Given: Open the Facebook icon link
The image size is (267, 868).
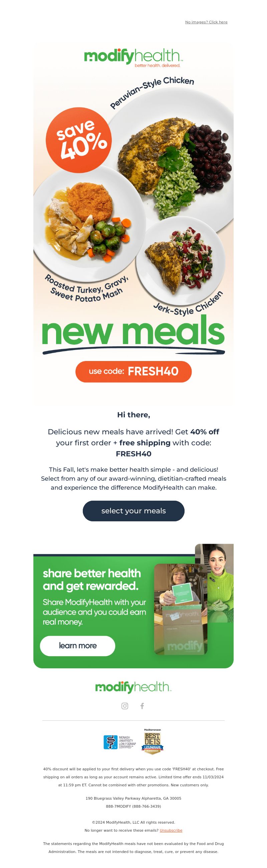Looking at the screenshot, I should [142, 706].
